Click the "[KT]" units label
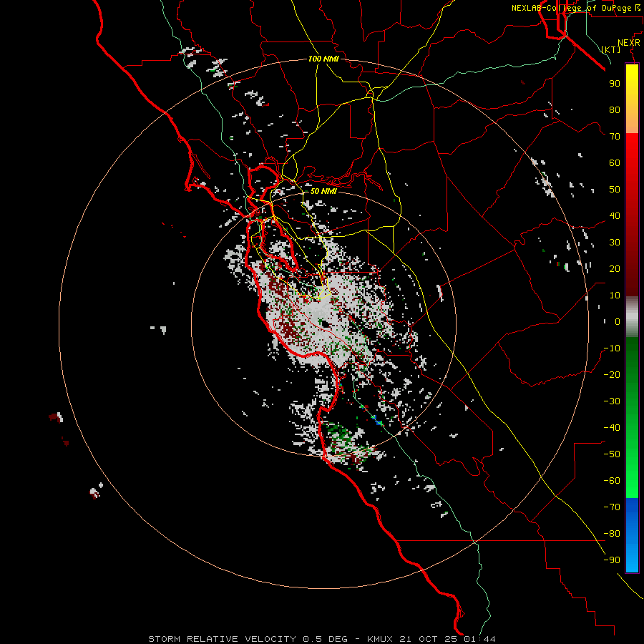This screenshot has height=644, width=644. [611, 49]
